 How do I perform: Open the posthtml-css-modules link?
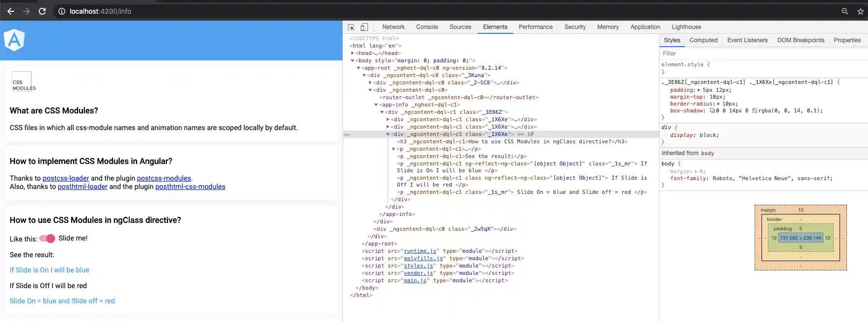(190, 187)
